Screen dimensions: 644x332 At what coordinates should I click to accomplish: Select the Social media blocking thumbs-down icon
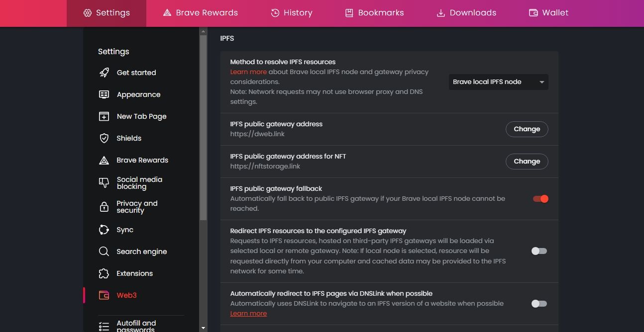(104, 183)
